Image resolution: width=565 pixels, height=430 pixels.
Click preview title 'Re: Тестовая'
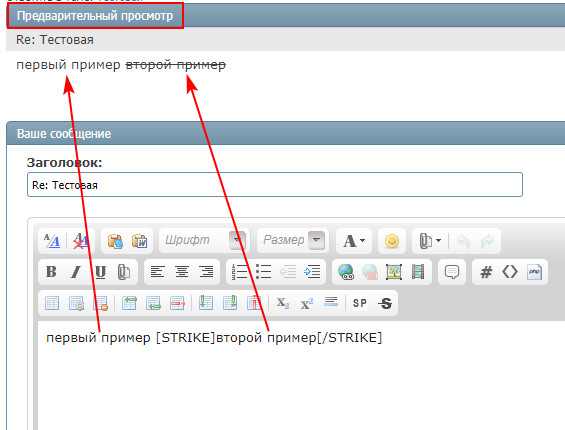click(55, 40)
